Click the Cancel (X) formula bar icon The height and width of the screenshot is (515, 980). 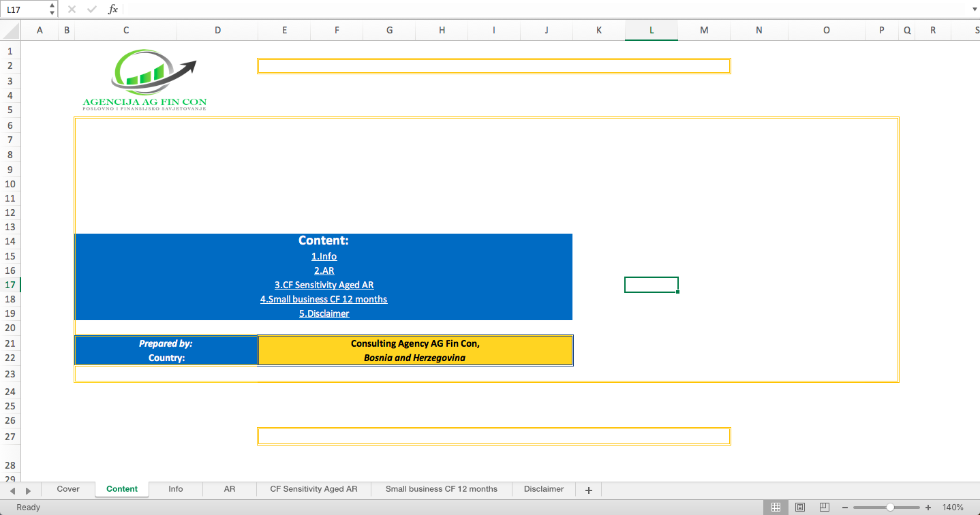point(72,10)
